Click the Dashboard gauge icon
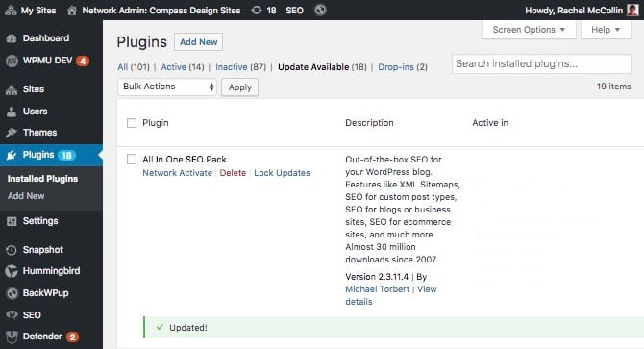The image size is (644, 349). (12, 38)
